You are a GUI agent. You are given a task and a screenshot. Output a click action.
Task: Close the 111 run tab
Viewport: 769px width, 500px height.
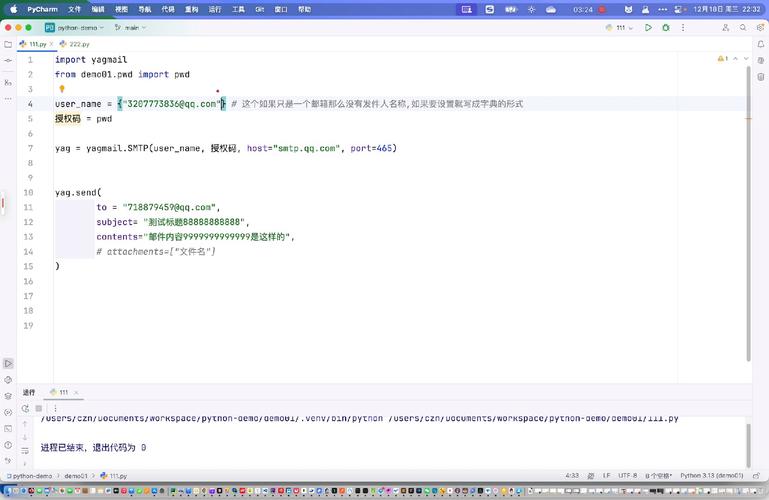[78, 393]
